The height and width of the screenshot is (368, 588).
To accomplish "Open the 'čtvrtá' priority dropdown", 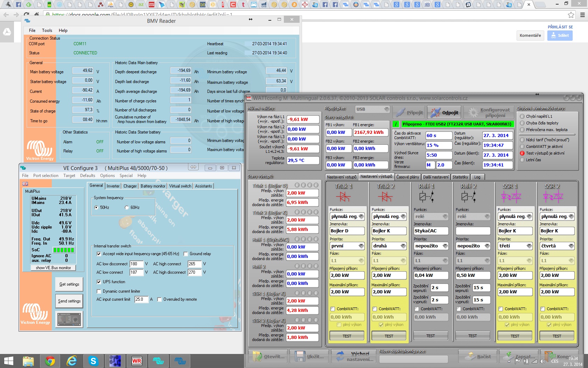I will point(557,246).
